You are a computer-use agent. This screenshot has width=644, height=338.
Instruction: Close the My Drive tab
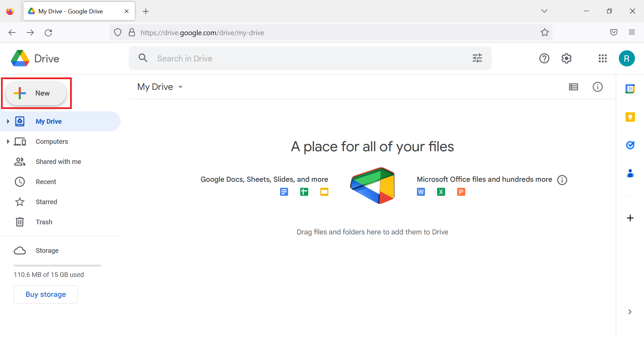tap(127, 11)
